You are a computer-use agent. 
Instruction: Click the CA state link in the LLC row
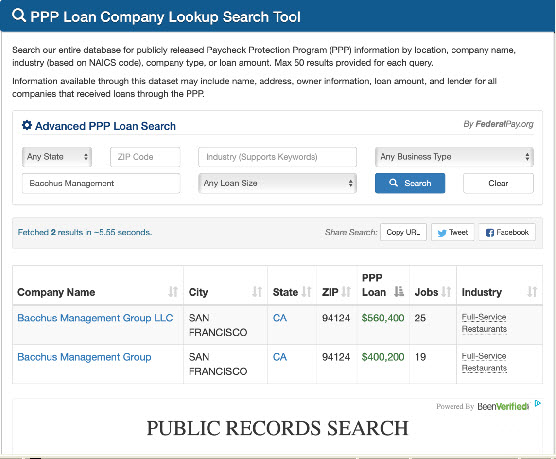tap(280, 318)
